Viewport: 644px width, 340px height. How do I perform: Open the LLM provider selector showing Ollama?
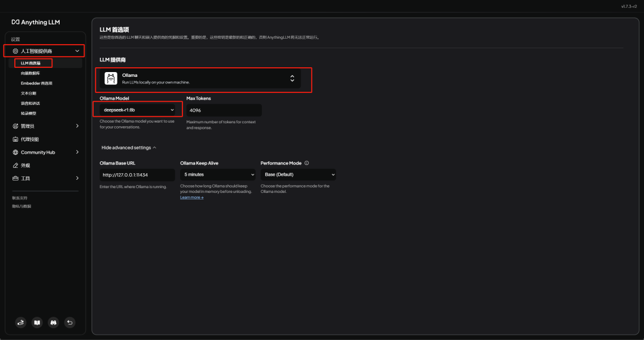203,79
